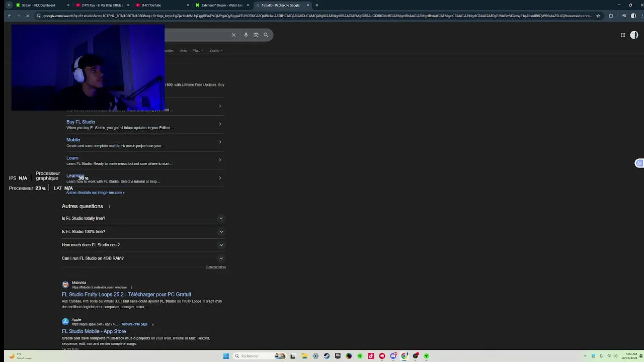Open the Google apps grid

pyautogui.click(x=623, y=35)
